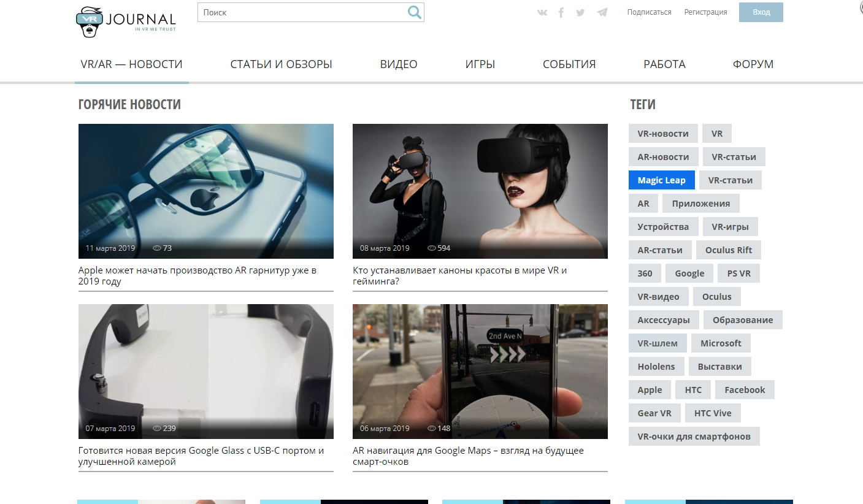
Task: Click the 148 views counter eye icon
Action: (432, 429)
